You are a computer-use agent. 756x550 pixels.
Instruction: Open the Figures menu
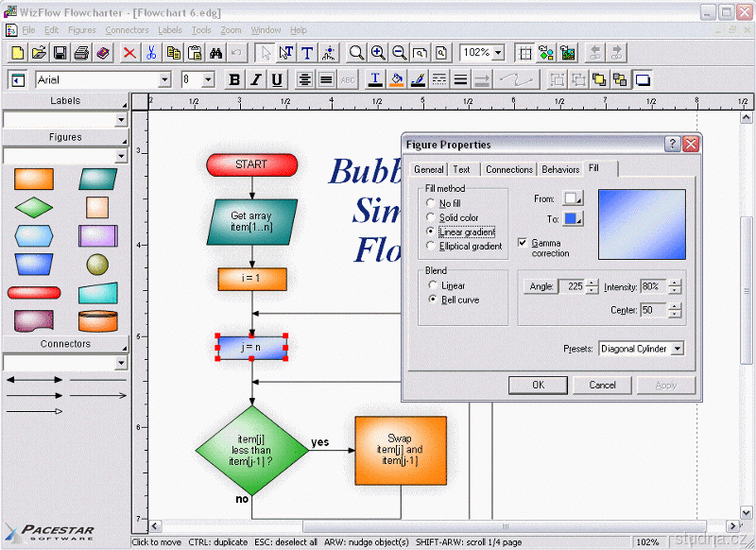pyautogui.click(x=81, y=30)
